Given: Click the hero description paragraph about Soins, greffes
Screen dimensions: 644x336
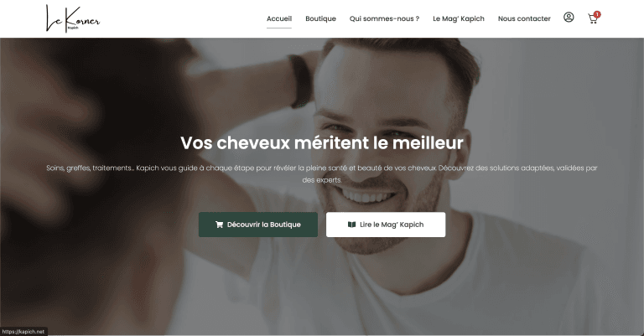Looking at the screenshot, I should [322, 173].
